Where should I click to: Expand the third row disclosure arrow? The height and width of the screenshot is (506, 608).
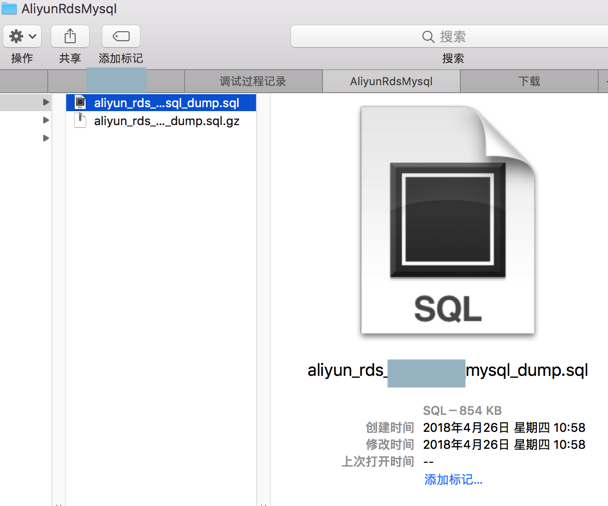pos(46,138)
